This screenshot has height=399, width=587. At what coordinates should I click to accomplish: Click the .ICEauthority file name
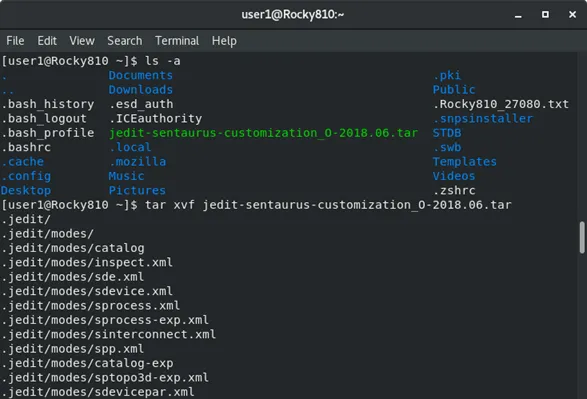coord(155,118)
